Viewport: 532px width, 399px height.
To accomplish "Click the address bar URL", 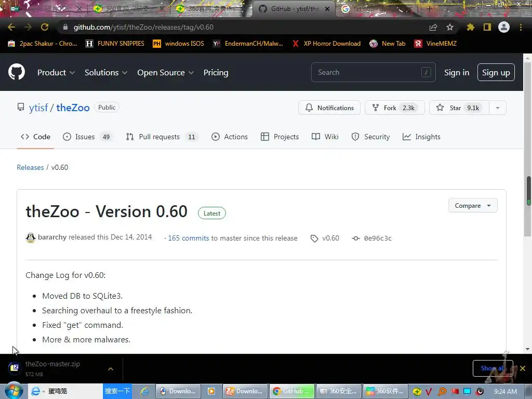I will (143, 27).
